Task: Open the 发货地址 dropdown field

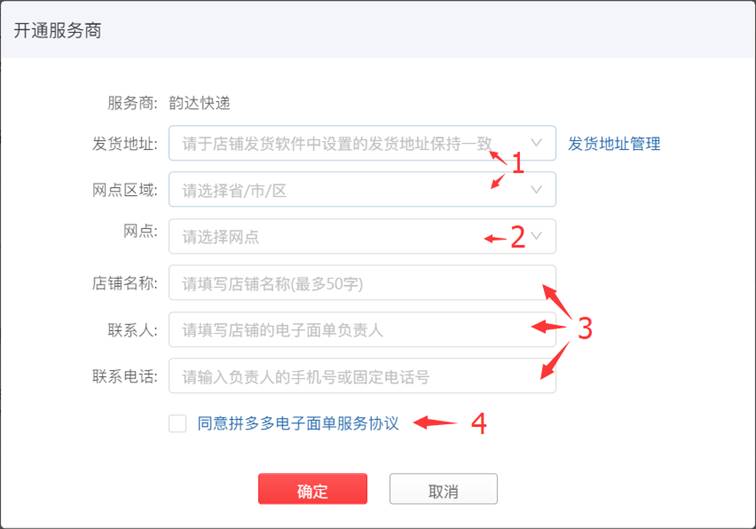Action: (x=362, y=143)
